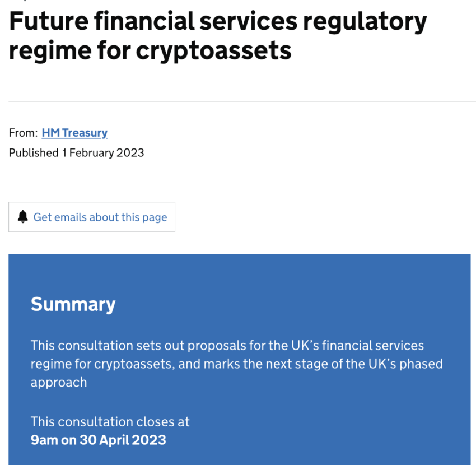
Task: Click the bold '9am on 30 April 2023' deadline
Action: point(99,440)
